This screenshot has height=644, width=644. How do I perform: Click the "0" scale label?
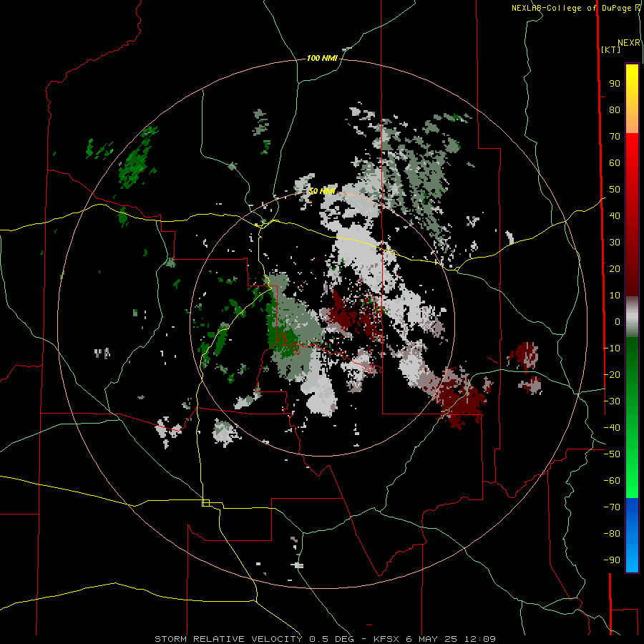[x=618, y=321]
